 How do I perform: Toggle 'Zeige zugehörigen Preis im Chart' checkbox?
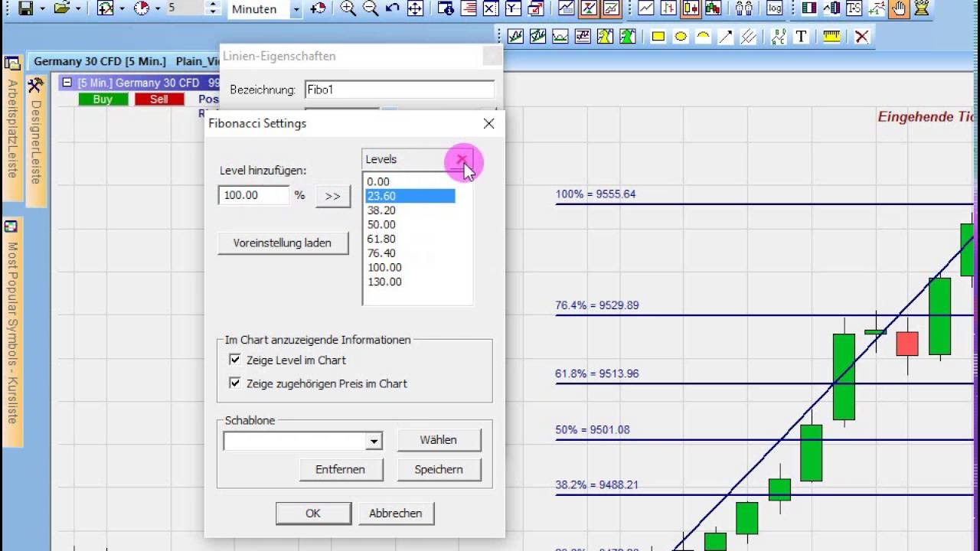click(x=235, y=383)
